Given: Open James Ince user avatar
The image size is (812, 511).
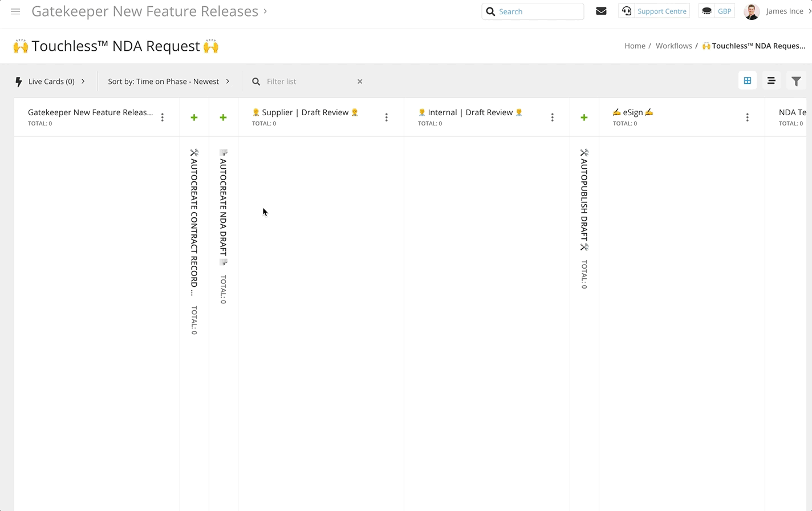Looking at the screenshot, I should tap(752, 11).
